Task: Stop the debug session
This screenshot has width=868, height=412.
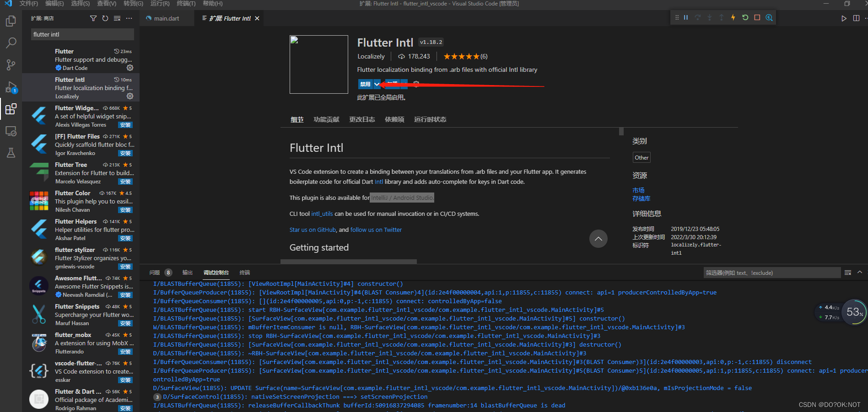Action: pyautogui.click(x=757, y=17)
